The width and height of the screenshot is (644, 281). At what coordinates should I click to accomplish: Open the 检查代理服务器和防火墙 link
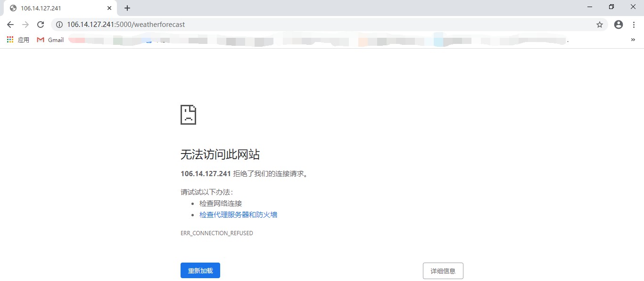click(238, 215)
